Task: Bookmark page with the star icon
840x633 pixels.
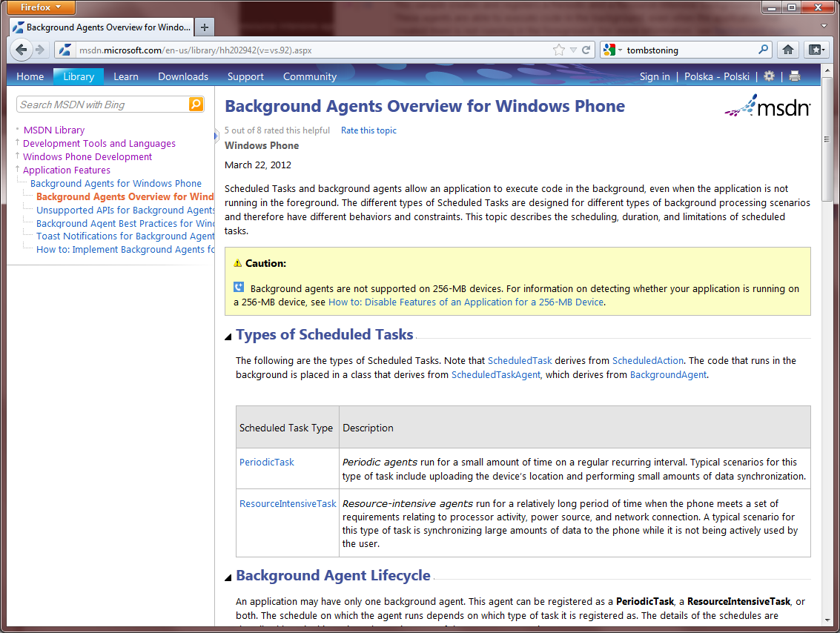Action: [x=559, y=50]
